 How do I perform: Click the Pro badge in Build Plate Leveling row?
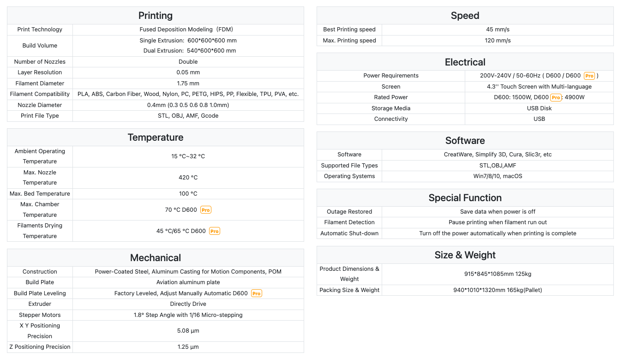pos(257,293)
